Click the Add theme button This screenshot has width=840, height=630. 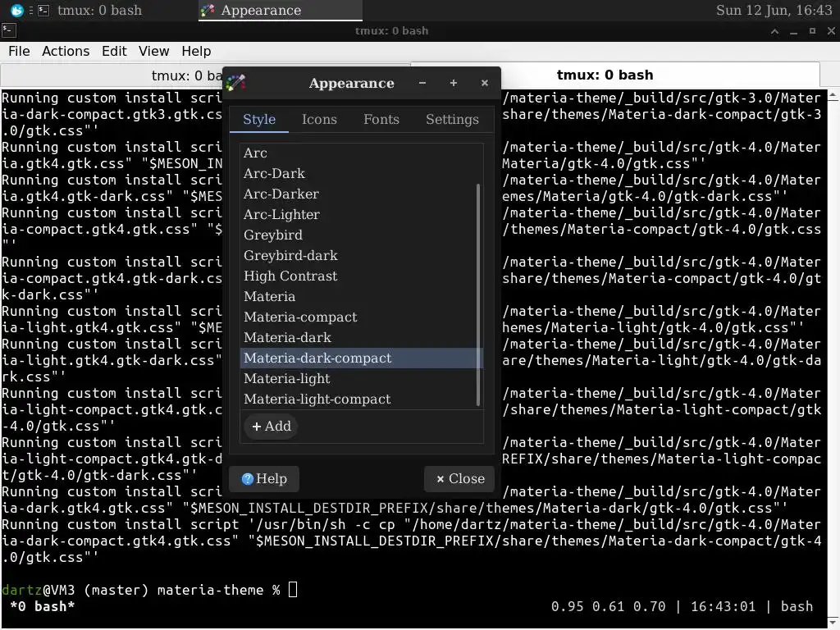[x=271, y=427]
